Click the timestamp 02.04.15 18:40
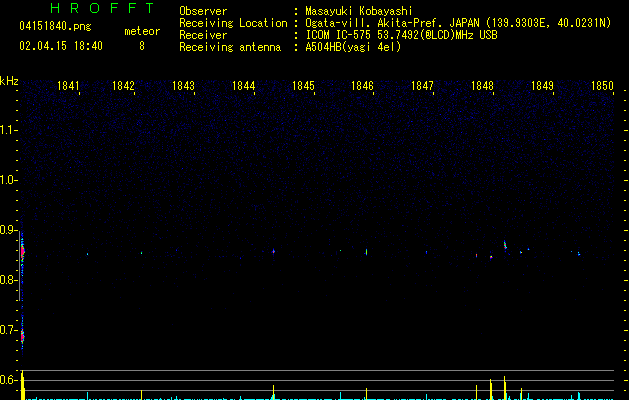 (61, 46)
